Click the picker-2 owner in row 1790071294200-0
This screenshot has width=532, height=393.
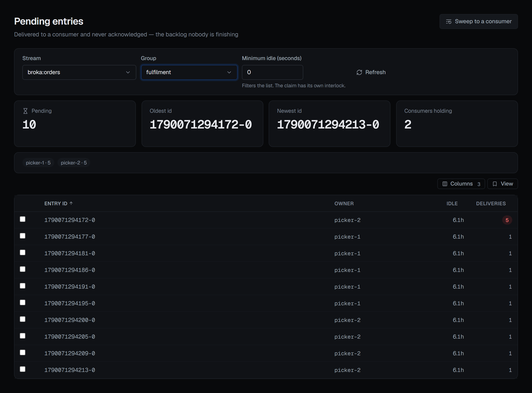pyautogui.click(x=347, y=320)
